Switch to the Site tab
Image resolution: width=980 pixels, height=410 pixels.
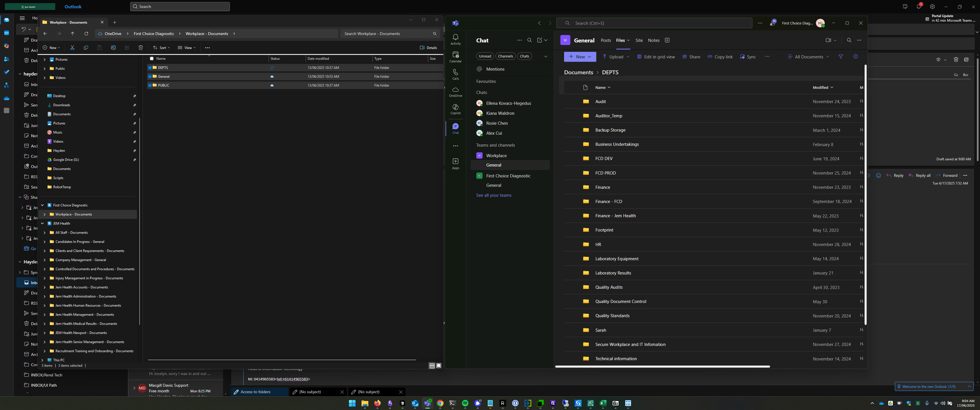639,40
